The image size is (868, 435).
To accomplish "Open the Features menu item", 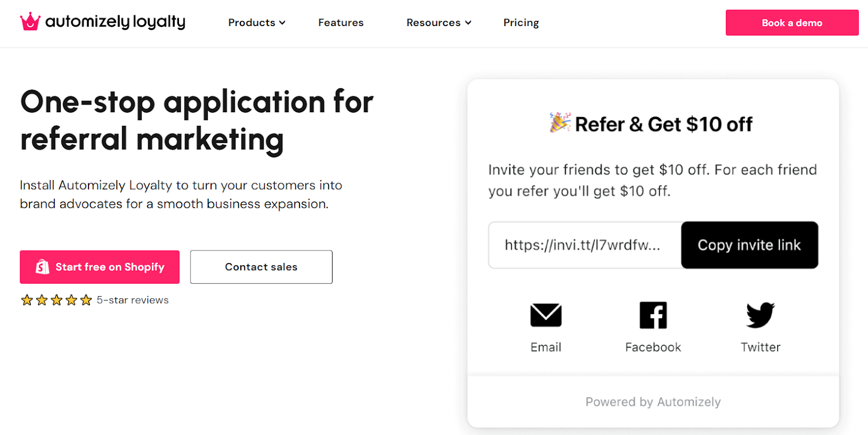I will tap(341, 23).
